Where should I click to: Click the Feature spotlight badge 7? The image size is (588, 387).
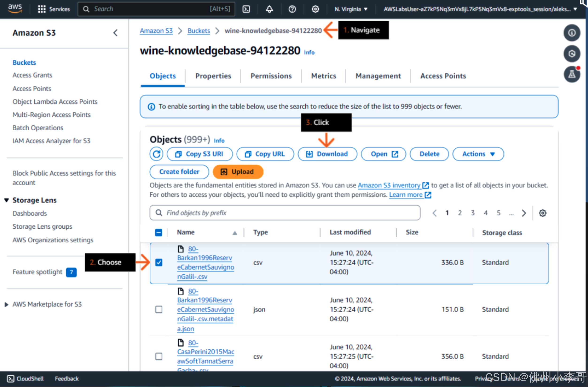[71, 272]
